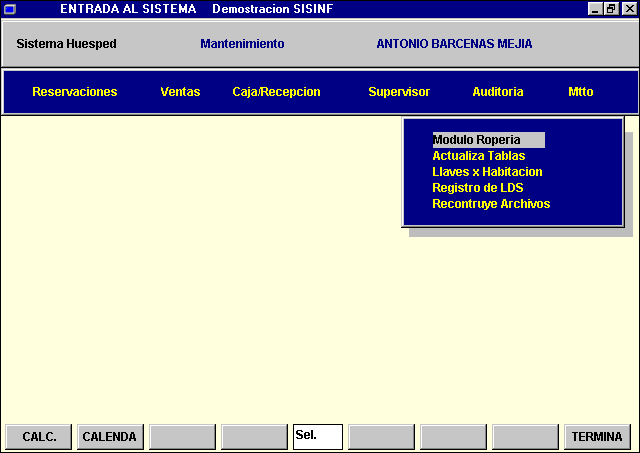Open the Reservaciones menu
Image resolution: width=640 pixels, height=453 pixels.
pos(74,92)
